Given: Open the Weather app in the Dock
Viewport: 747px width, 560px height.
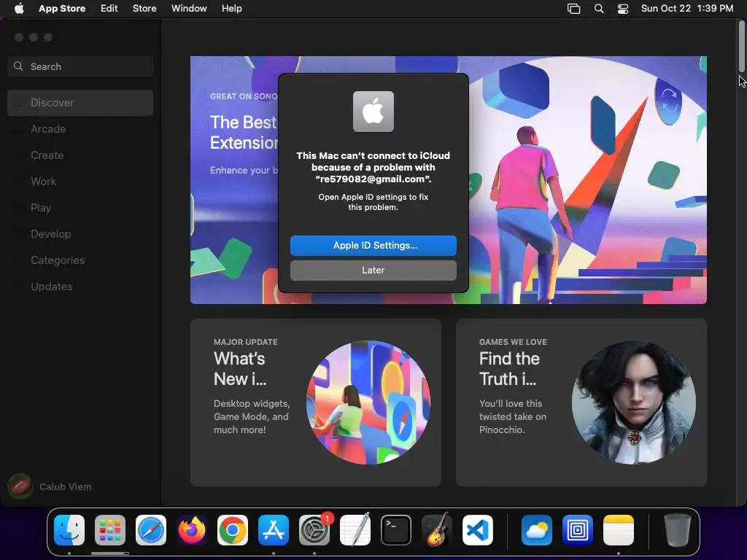Looking at the screenshot, I should [x=536, y=530].
